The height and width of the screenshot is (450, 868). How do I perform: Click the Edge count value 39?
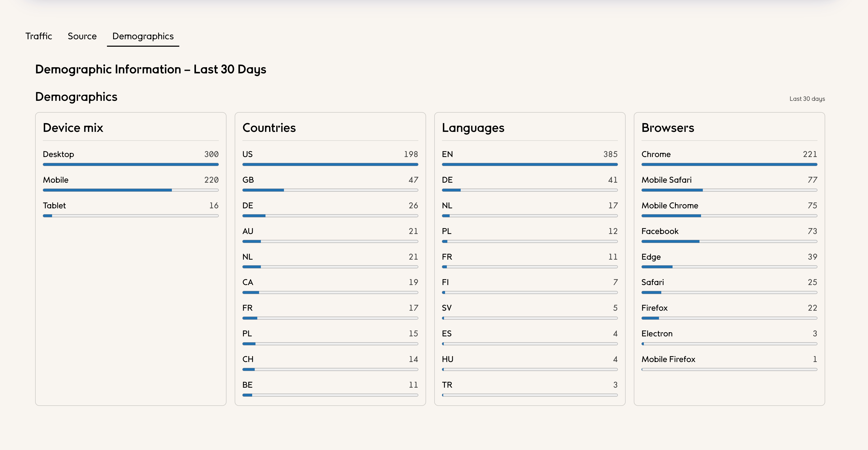(x=812, y=257)
